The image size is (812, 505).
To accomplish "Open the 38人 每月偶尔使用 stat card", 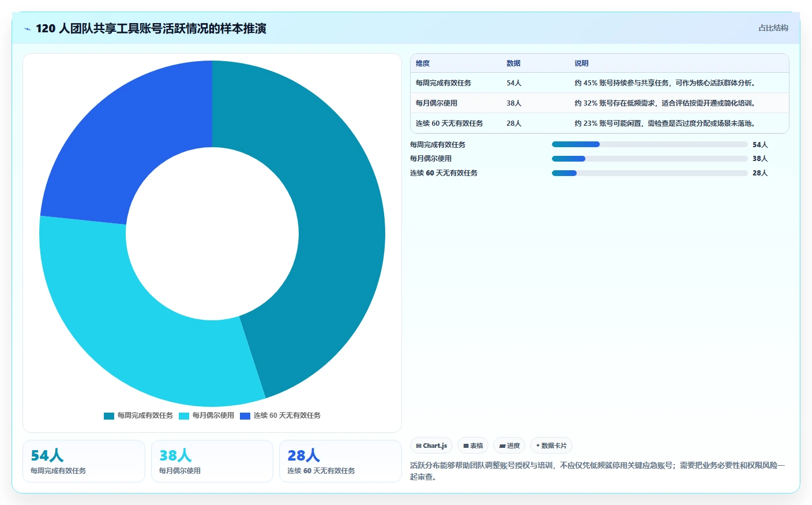I will pos(212,461).
